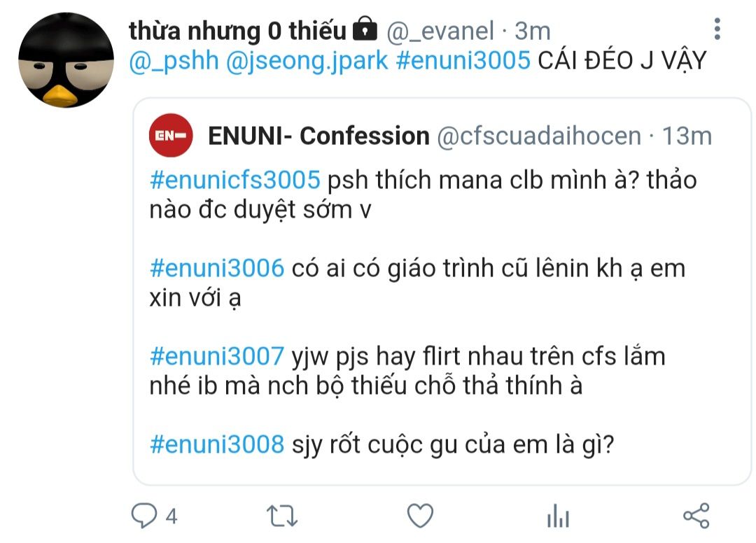The image size is (756, 543).
Task: Retweet this tweet using the retweet icon
Action: coord(282,516)
